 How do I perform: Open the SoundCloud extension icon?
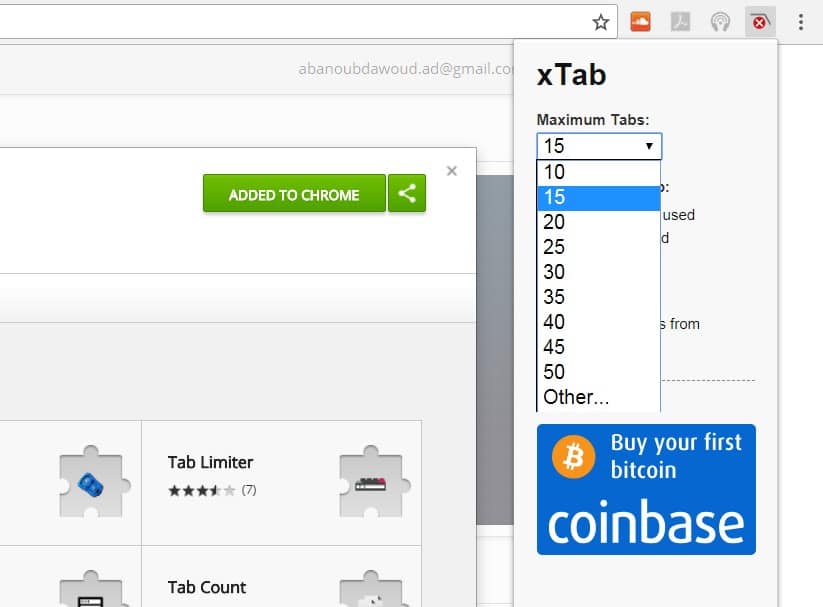click(x=641, y=20)
